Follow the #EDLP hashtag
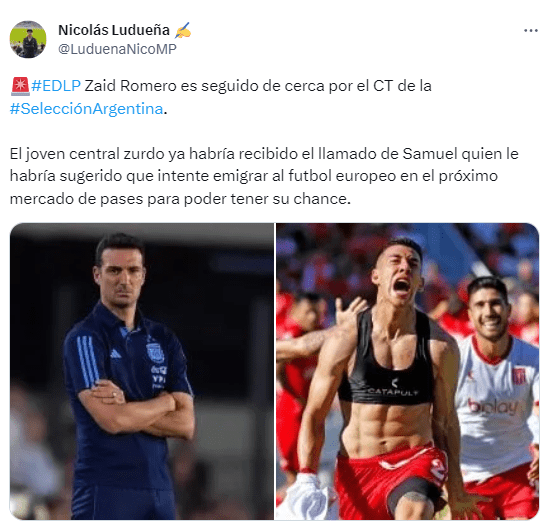The width and height of the screenshot is (557, 531). click(x=56, y=86)
